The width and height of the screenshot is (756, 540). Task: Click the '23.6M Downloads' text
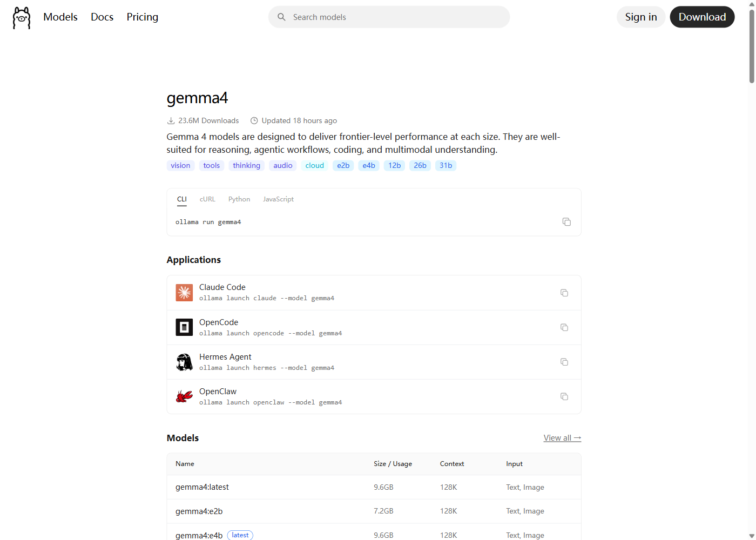click(208, 121)
